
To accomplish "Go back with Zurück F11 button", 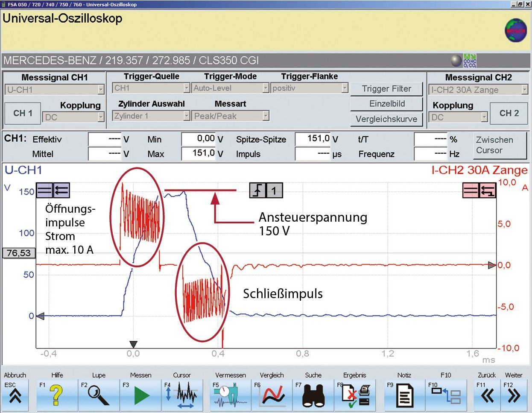I will coord(487,394).
